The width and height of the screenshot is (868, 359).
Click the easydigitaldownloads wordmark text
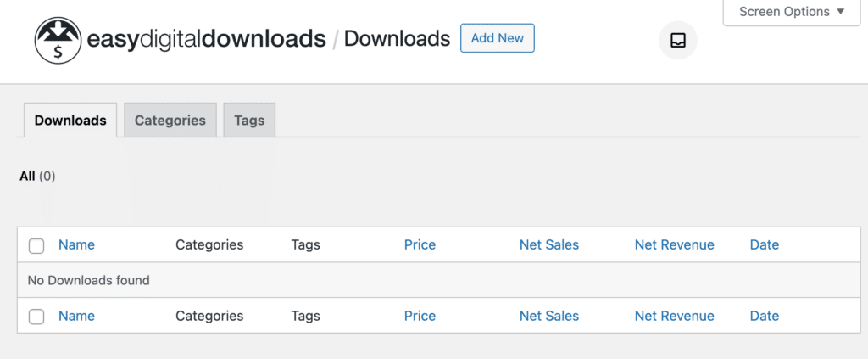(206, 39)
